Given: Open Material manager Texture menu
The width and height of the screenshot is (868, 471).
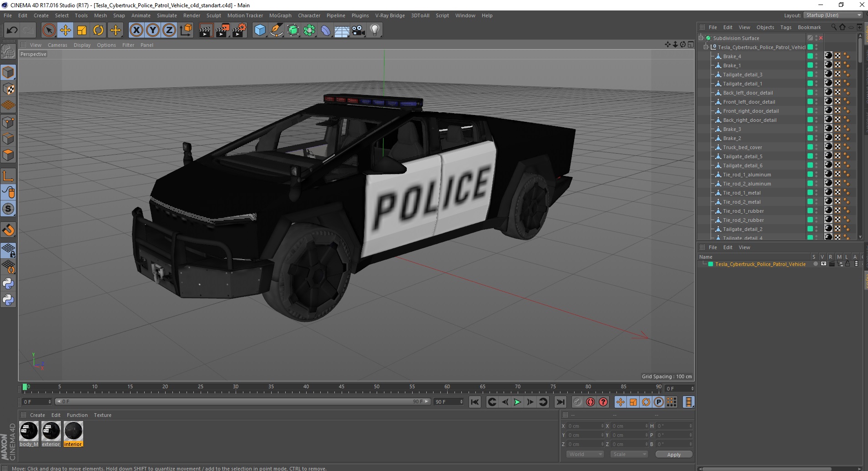Looking at the screenshot, I should coord(102,415).
